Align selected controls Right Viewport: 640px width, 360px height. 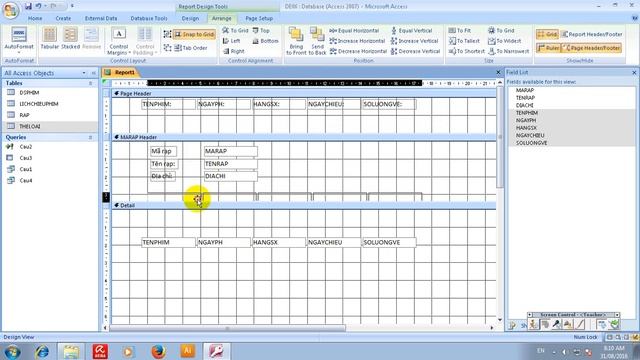pos(233,51)
